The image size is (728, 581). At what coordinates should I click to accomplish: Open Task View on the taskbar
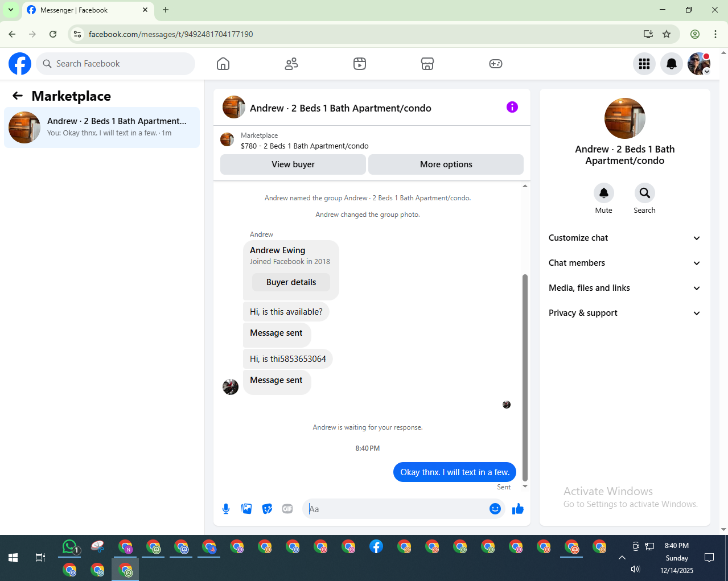[40, 558]
